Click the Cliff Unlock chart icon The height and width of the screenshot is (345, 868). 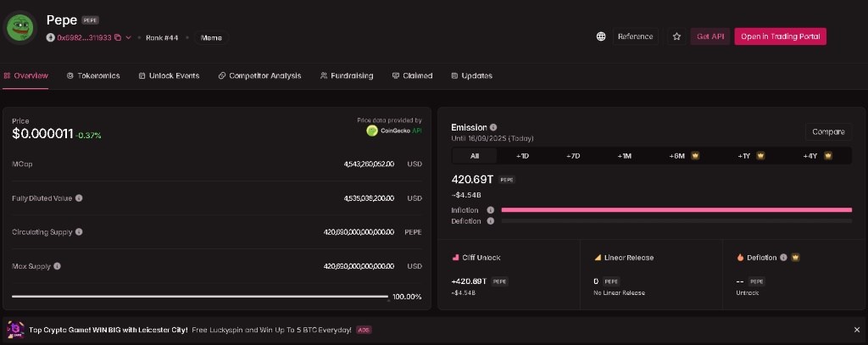[455, 258]
